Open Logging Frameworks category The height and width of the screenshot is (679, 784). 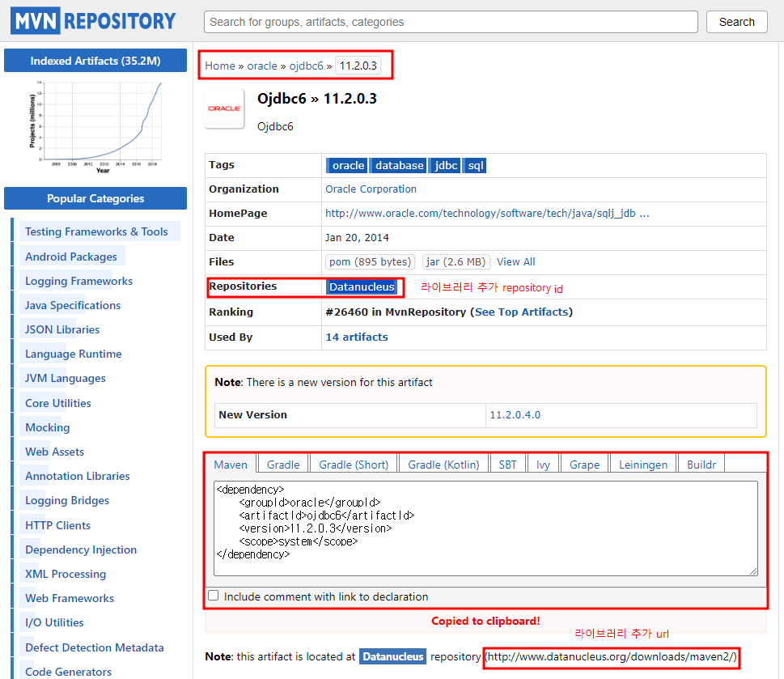(78, 281)
